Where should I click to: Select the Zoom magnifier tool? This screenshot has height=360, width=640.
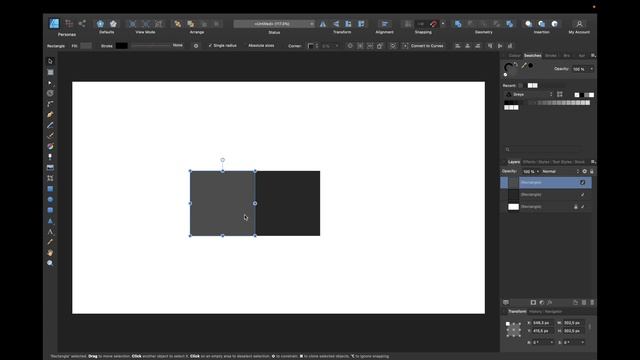(x=51, y=263)
